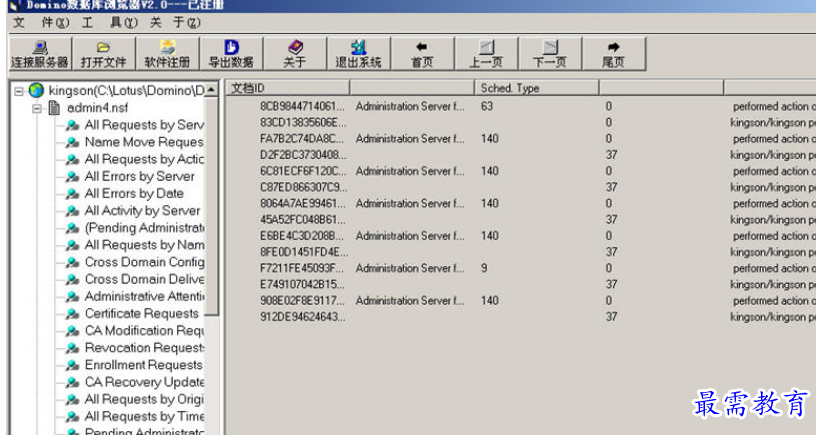816x435 pixels.
Task: Select Name Move Requests view
Action: point(144,142)
